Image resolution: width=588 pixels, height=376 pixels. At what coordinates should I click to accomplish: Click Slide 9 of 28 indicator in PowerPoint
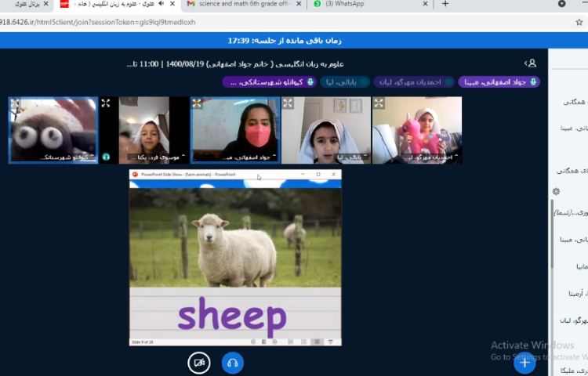143,342
